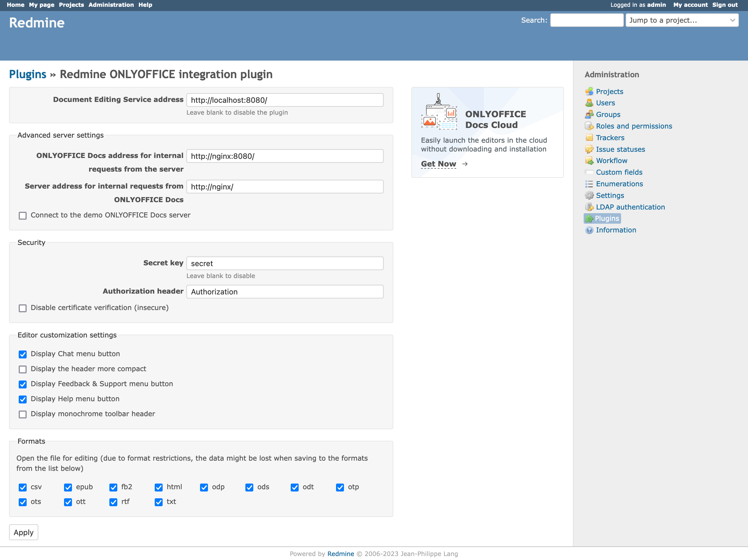The image size is (748, 560).
Task: Open the Jump to a project dropdown
Action: pyautogui.click(x=682, y=20)
